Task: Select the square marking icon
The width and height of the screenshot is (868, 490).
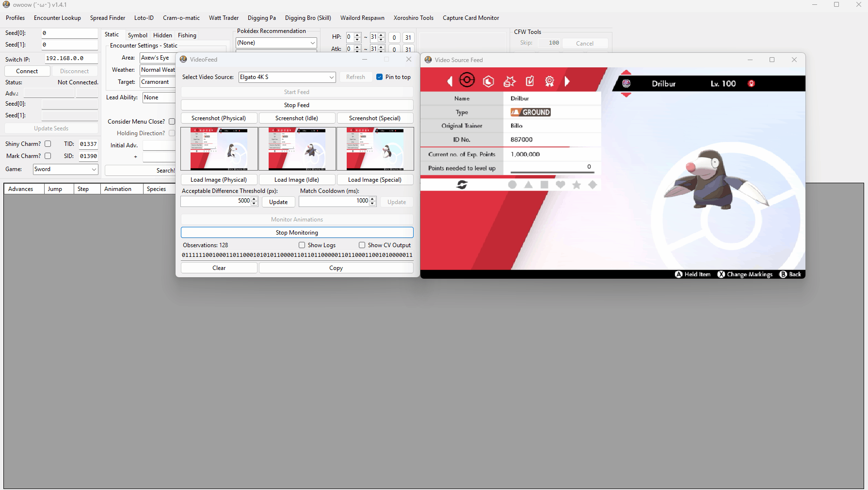Action: point(545,185)
